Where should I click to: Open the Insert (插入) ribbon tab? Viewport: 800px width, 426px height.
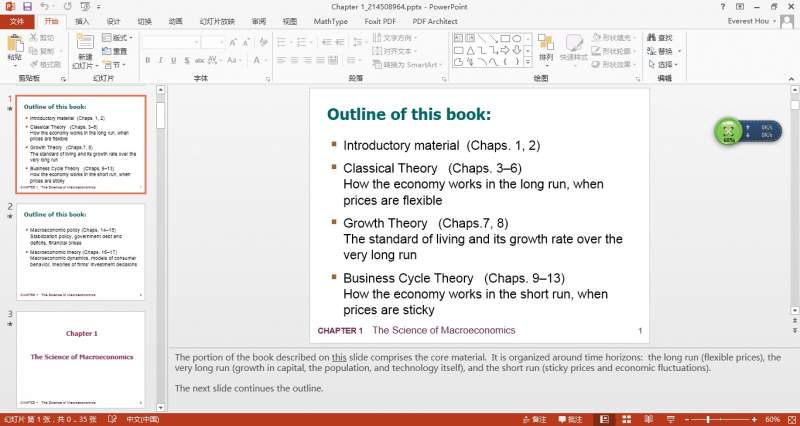point(82,21)
